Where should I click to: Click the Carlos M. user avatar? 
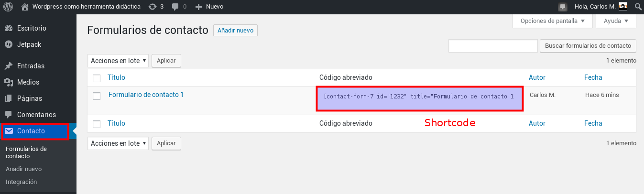click(x=623, y=6)
